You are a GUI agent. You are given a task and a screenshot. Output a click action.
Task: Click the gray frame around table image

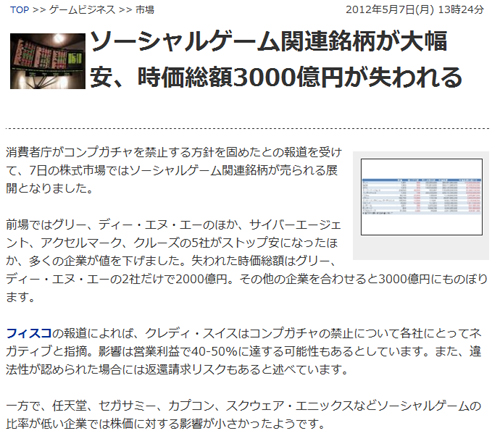tap(421, 206)
